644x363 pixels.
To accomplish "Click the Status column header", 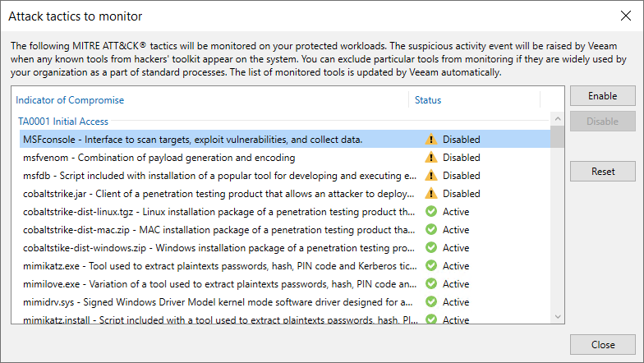I will coord(428,100).
